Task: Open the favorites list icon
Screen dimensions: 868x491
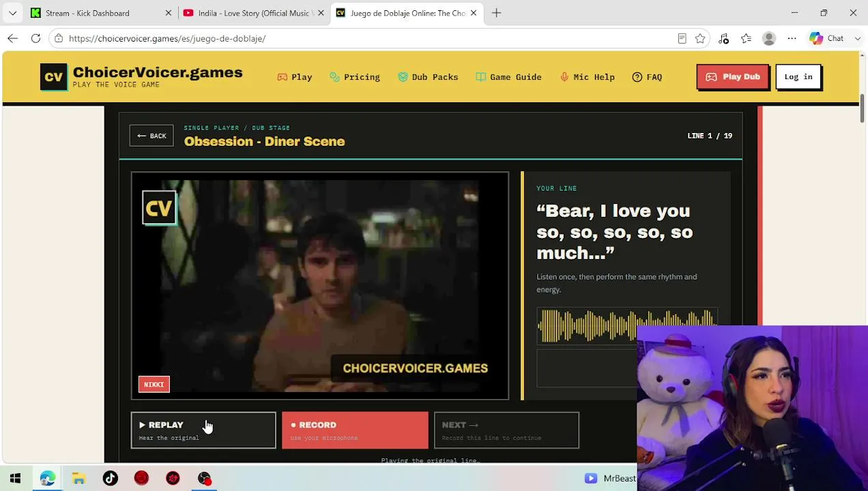Action: (746, 38)
